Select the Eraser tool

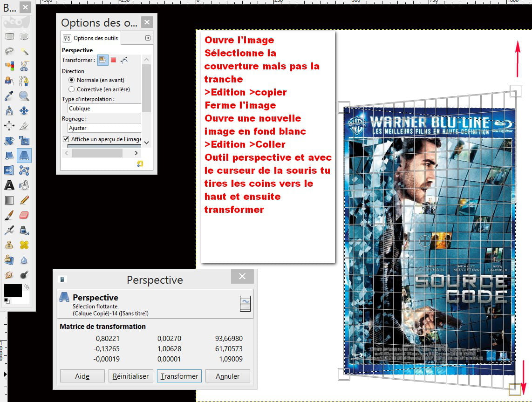point(24,215)
